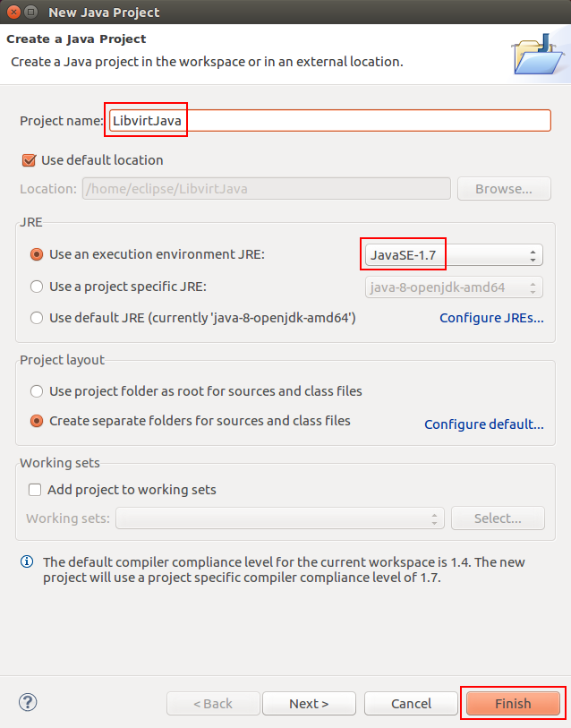571x728 pixels.
Task: Open the Working sets combo box
Action: pos(280,518)
